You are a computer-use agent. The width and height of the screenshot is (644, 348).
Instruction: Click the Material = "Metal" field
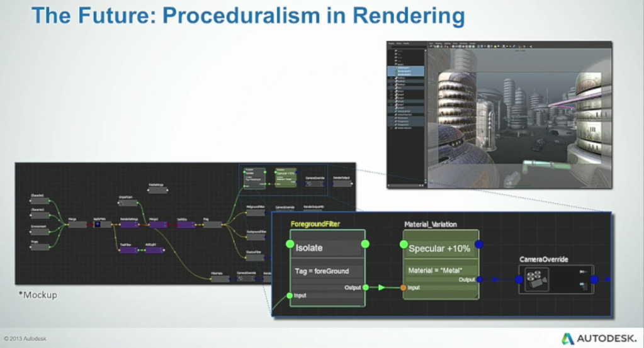[440, 271]
